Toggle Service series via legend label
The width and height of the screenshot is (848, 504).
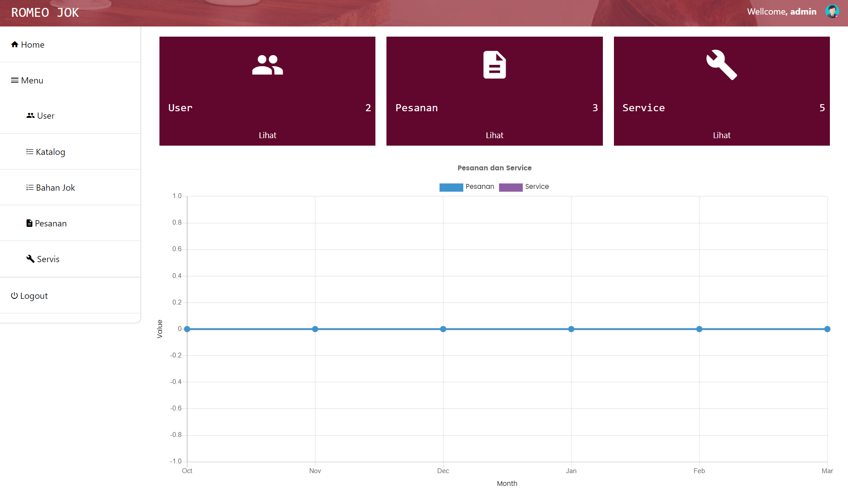coord(537,187)
